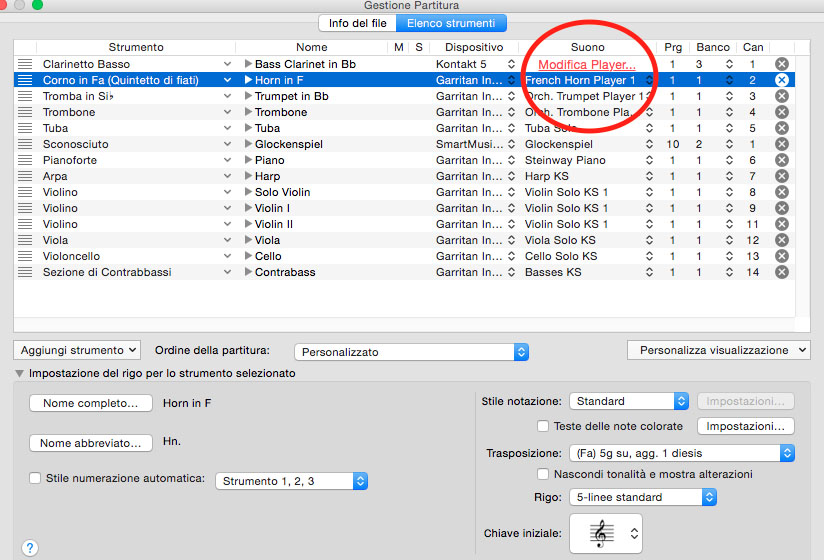
Task: Click the Modifica Player link
Action: click(587, 64)
